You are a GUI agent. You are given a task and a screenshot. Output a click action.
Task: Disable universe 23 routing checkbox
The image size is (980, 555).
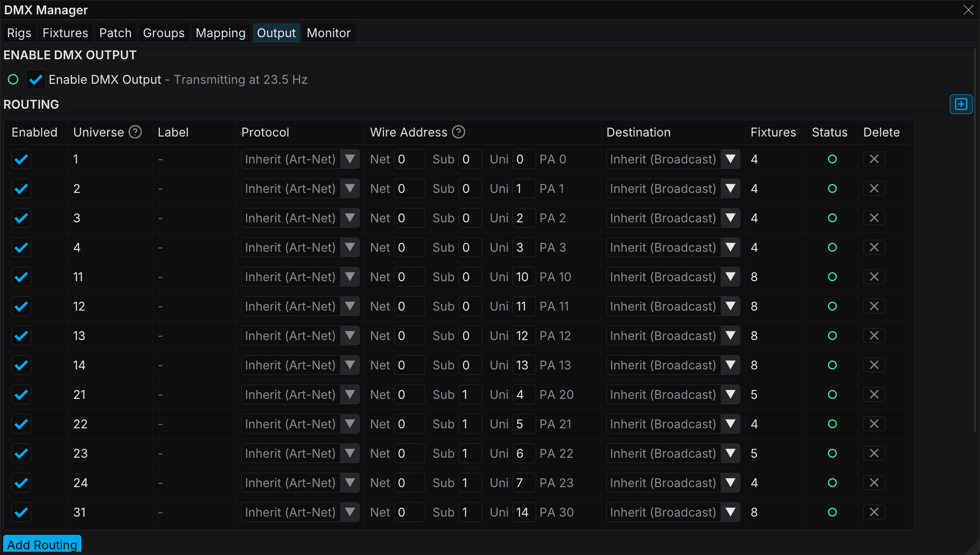point(21,453)
